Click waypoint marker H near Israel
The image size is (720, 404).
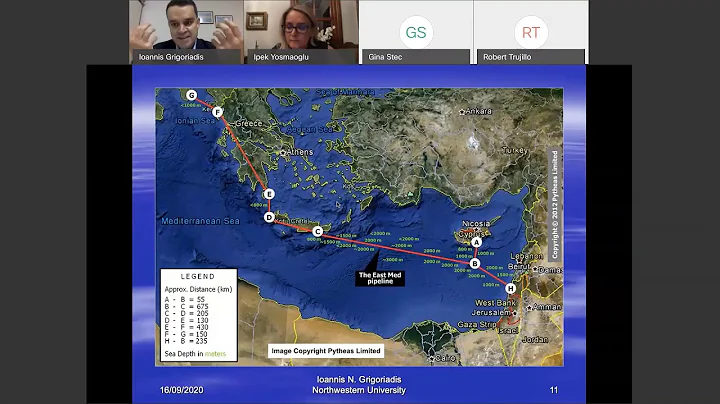tap(510, 288)
